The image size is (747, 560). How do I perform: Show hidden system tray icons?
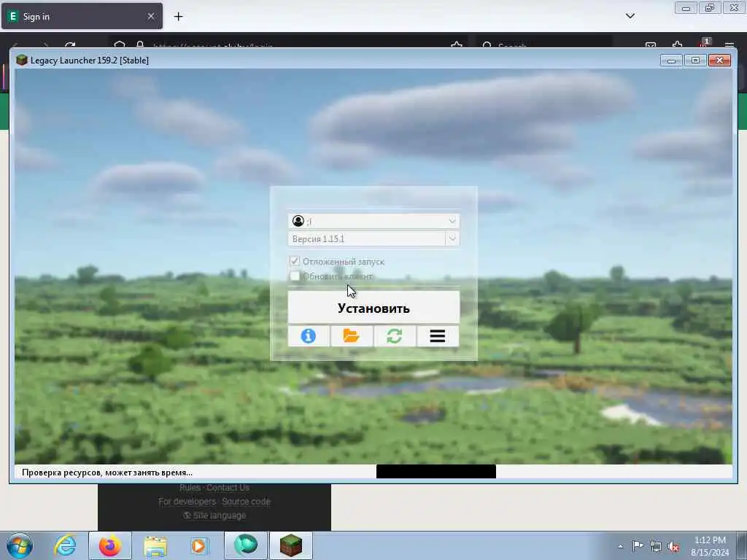pyautogui.click(x=620, y=546)
